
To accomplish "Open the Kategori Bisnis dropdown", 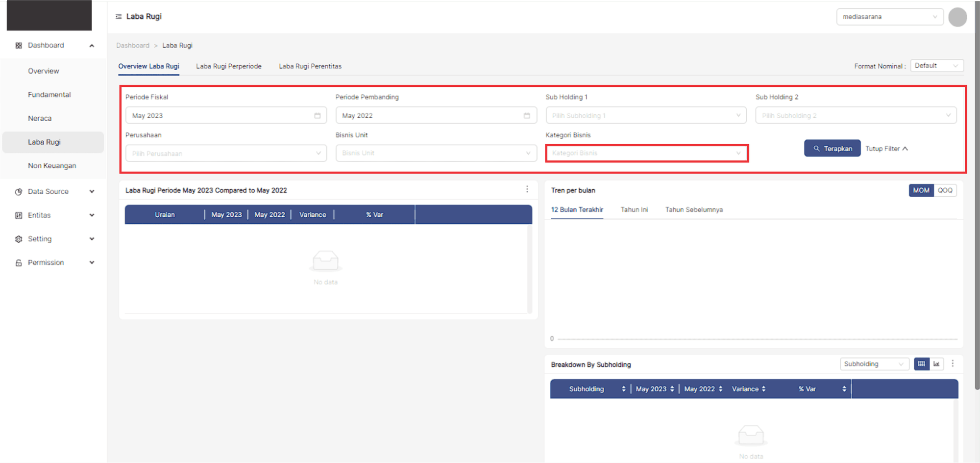I will pyautogui.click(x=646, y=154).
